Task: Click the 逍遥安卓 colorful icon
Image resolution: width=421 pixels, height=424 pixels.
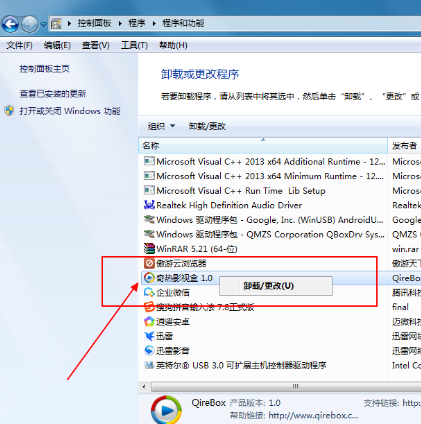Action: 149,322
